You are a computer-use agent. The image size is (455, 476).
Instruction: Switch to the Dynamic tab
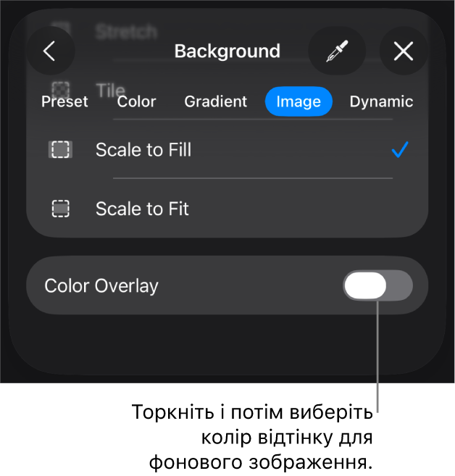click(381, 102)
